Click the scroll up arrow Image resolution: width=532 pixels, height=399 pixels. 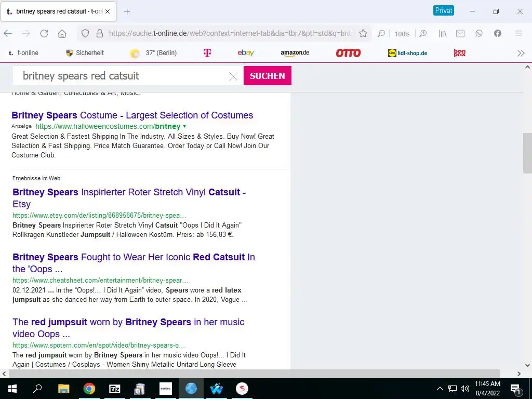click(x=527, y=67)
